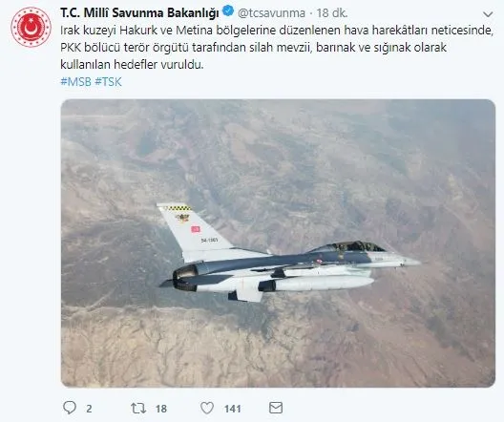Expand the tweet options chevron

(x=488, y=14)
